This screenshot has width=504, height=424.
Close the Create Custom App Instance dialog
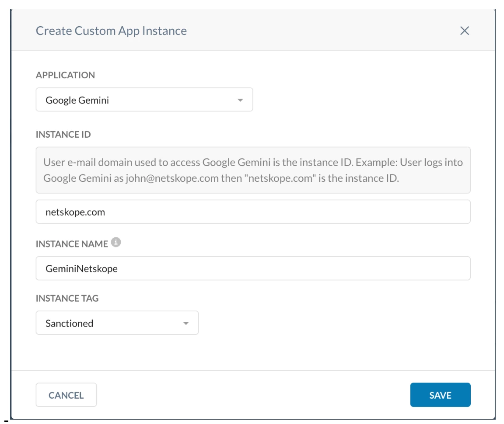point(464,31)
